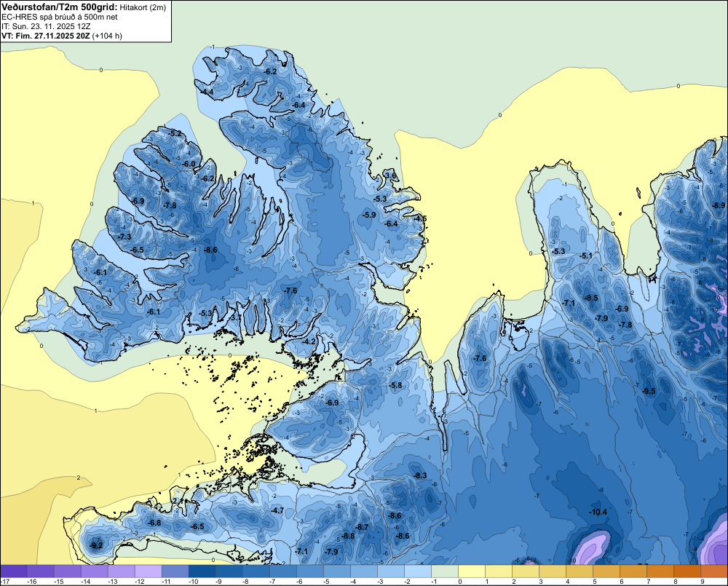Click the yellow legend swatch between 0 and 1
This screenshot has width=728, height=586.
(x=472, y=571)
